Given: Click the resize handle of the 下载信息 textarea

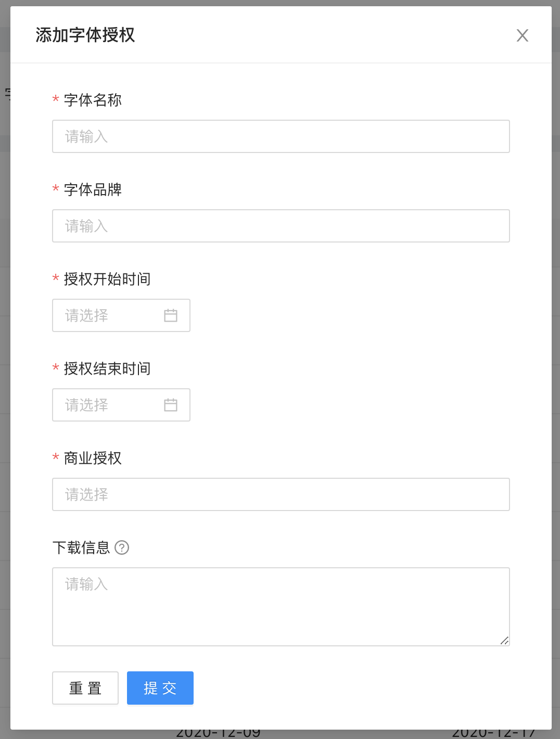Looking at the screenshot, I should 504,641.
